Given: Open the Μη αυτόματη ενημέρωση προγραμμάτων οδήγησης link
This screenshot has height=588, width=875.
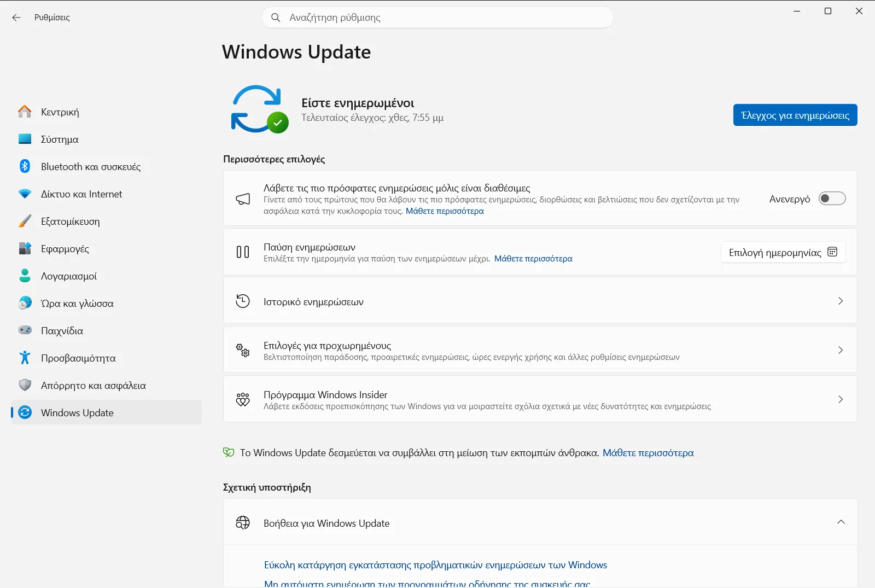Looking at the screenshot, I should [427, 583].
